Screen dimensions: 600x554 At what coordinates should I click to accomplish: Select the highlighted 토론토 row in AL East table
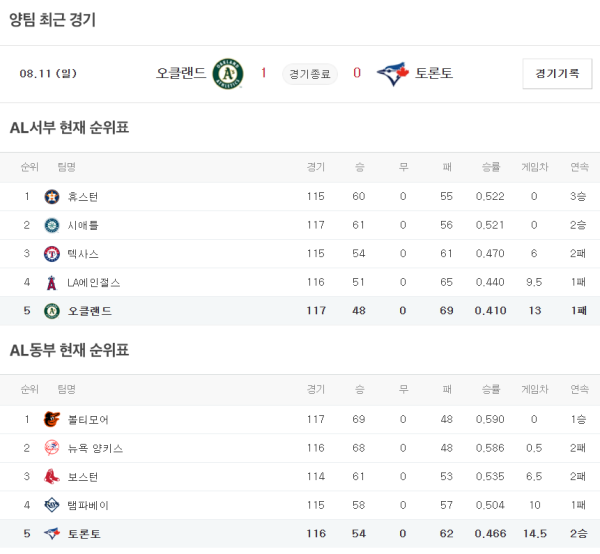300,534
